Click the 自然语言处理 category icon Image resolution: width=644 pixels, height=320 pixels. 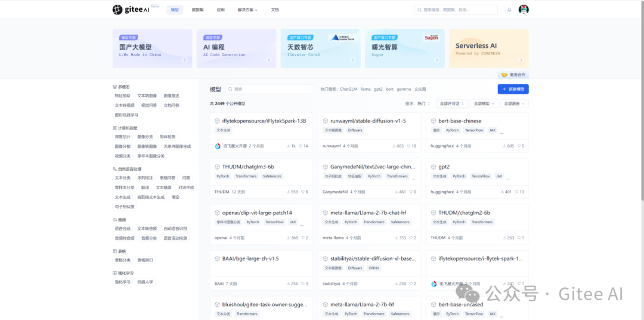tap(114, 169)
